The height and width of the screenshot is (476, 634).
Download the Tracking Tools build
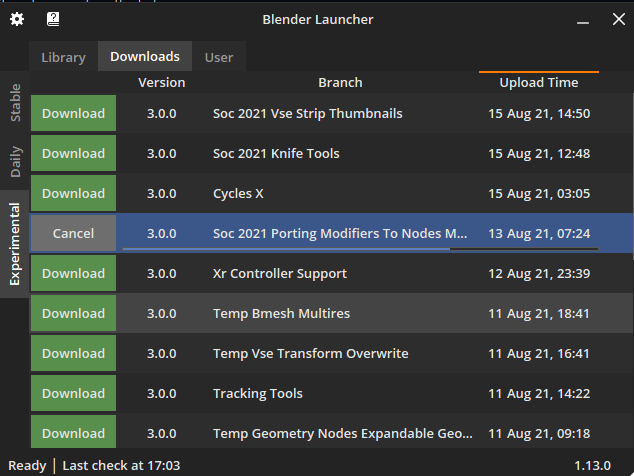point(74,393)
